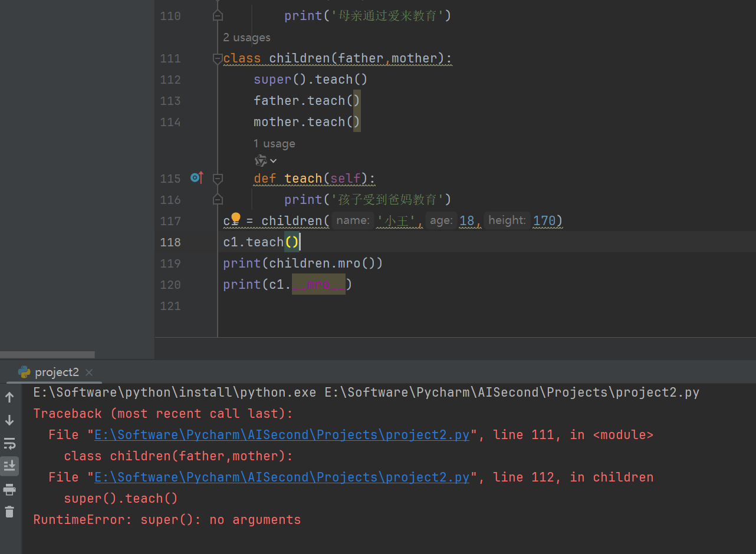Collapse the fold marker on line 111
756x554 pixels.
(x=218, y=58)
